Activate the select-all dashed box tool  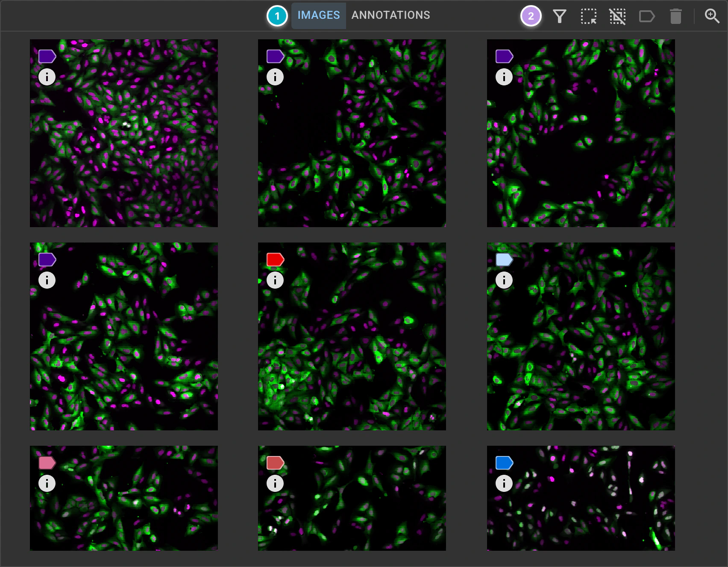[x=589, y=17]
